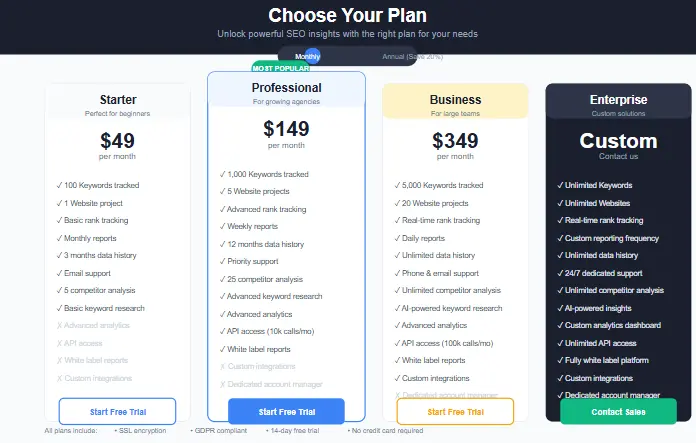
Task: Start Free Trial for Business plan
Action: tap(455, 411)
